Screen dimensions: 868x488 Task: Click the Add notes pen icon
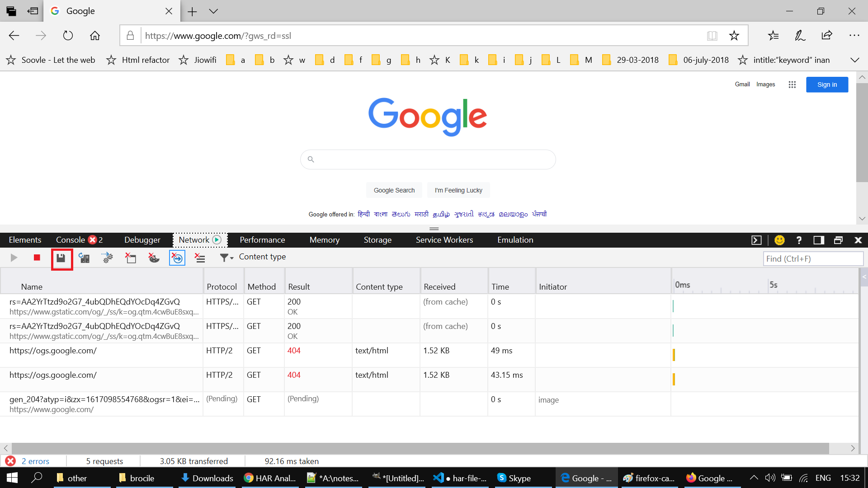pos(800,36)
